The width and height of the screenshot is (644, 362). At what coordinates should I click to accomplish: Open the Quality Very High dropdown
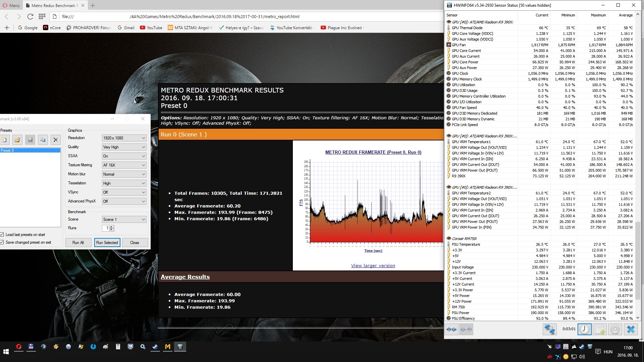[x=124, y=147]
